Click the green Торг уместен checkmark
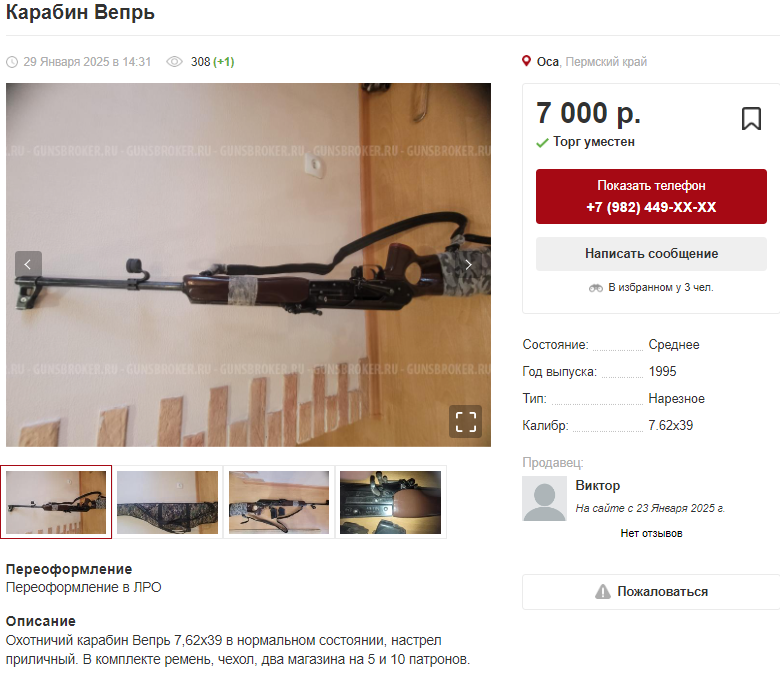780x674 pixels. (542, 143)
